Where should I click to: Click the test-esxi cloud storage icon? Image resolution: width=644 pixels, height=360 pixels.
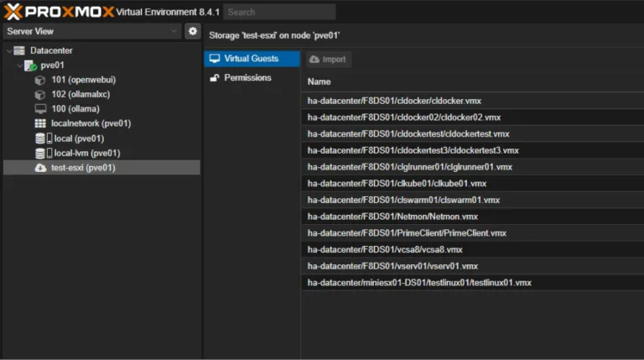click(40, 168)
